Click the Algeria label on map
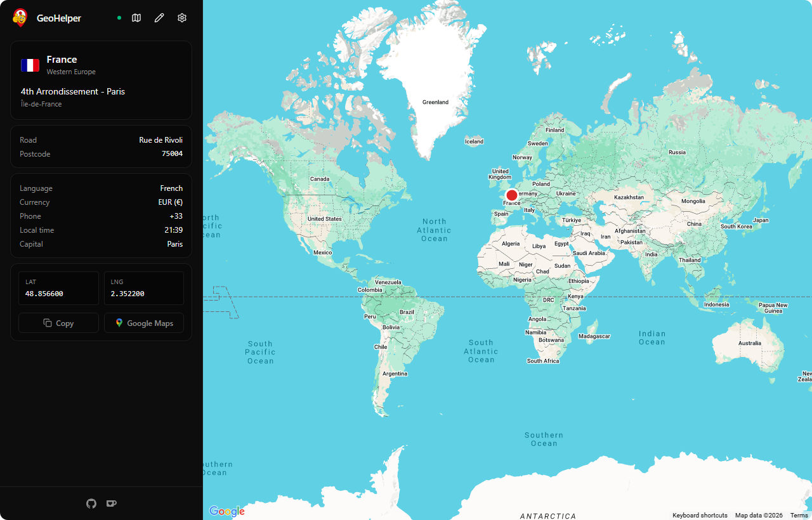The width and height of the screenshot is (812, 520). [x=511, y=244]
